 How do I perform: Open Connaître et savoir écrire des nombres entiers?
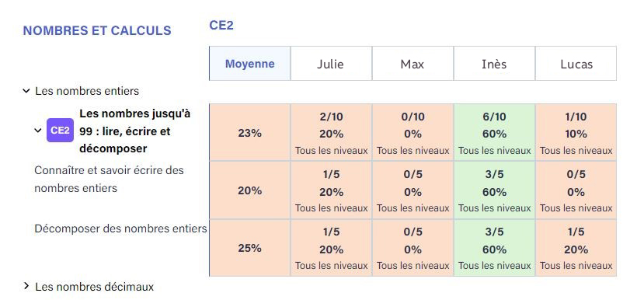click(110, 180)
